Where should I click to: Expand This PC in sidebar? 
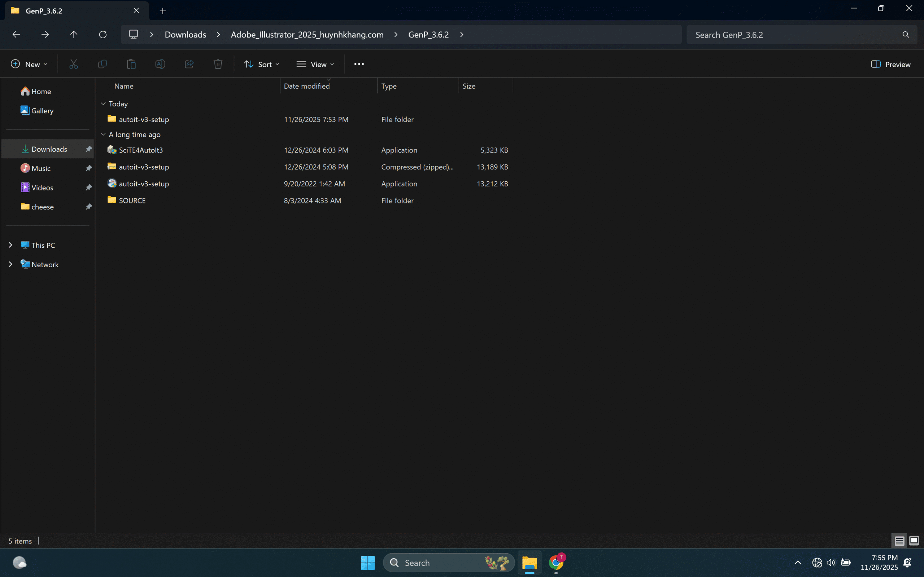tap(11, 245)
